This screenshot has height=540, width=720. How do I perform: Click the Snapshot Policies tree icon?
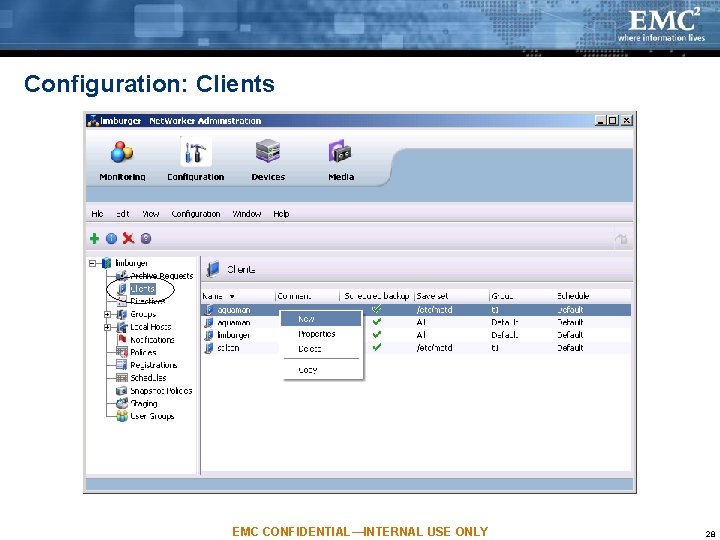[x=122, y=391]
